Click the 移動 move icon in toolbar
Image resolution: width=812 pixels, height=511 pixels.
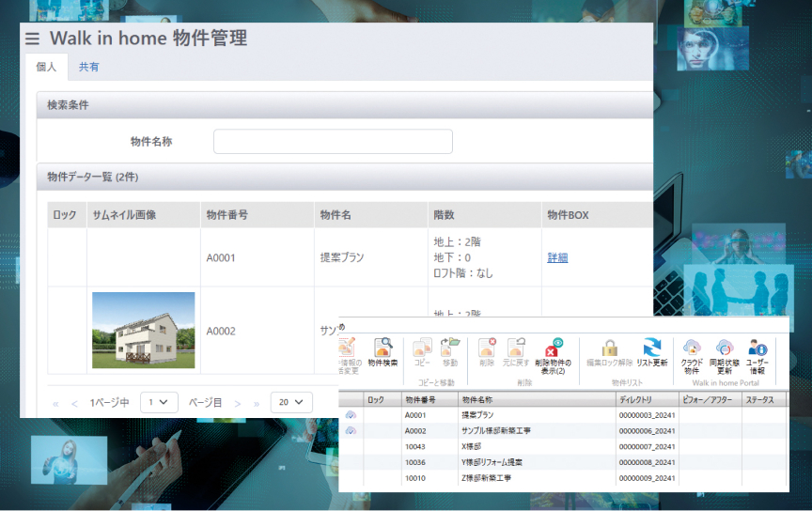(x=450, y=352)
